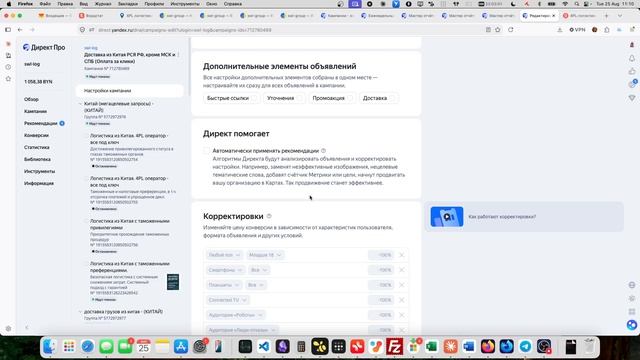Toggle the Уточнения switch

[x=300, y=98]
